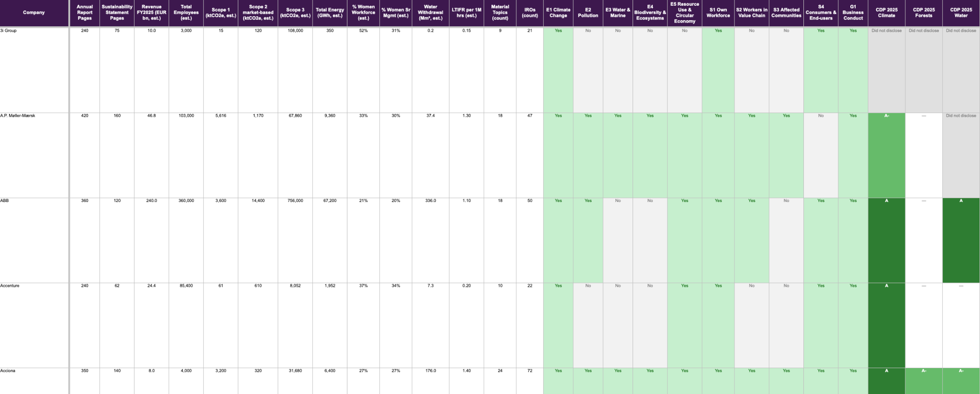This screenshot has width=980, height=394.
Task: Select ABB's revenue value 240.0
Action: click(151, 240)
